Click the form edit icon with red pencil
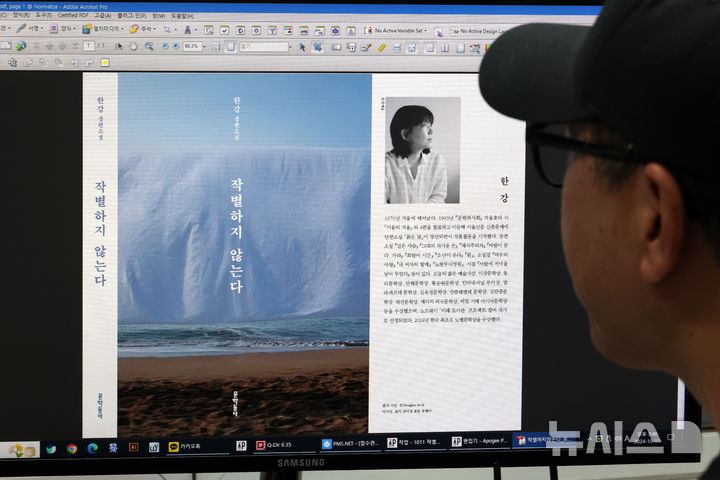This screenshot has width=720, height=480. [x=366, y=47]
